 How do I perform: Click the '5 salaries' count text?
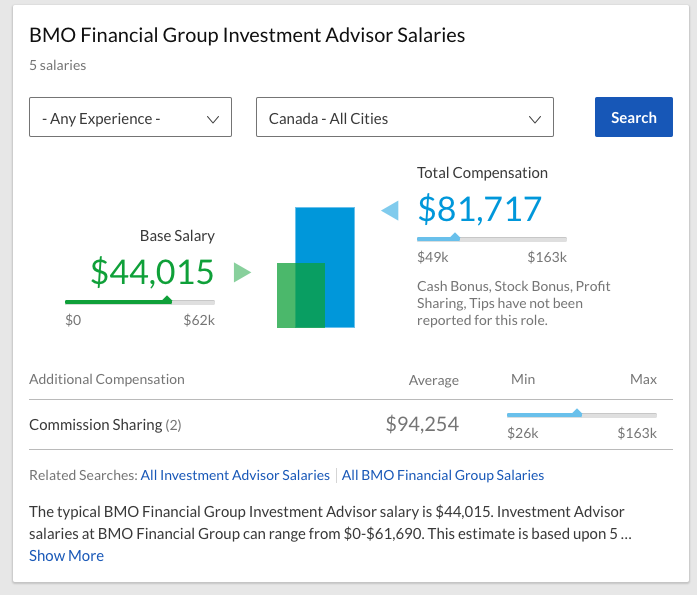[x=58, y=65]
